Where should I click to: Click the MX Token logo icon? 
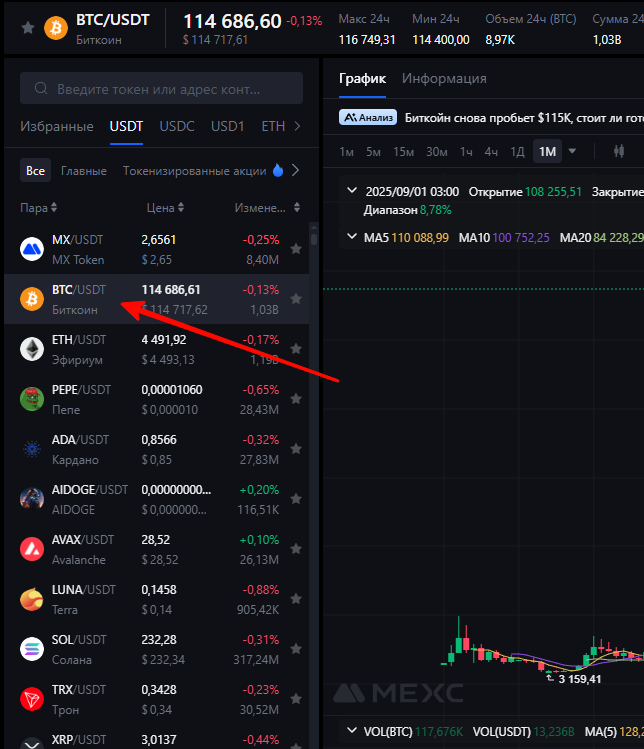click(x=32, y=249)
